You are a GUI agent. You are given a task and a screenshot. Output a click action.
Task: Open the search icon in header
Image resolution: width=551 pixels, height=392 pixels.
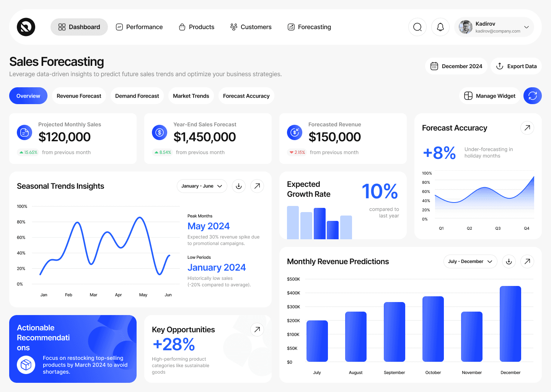[417, 27]
